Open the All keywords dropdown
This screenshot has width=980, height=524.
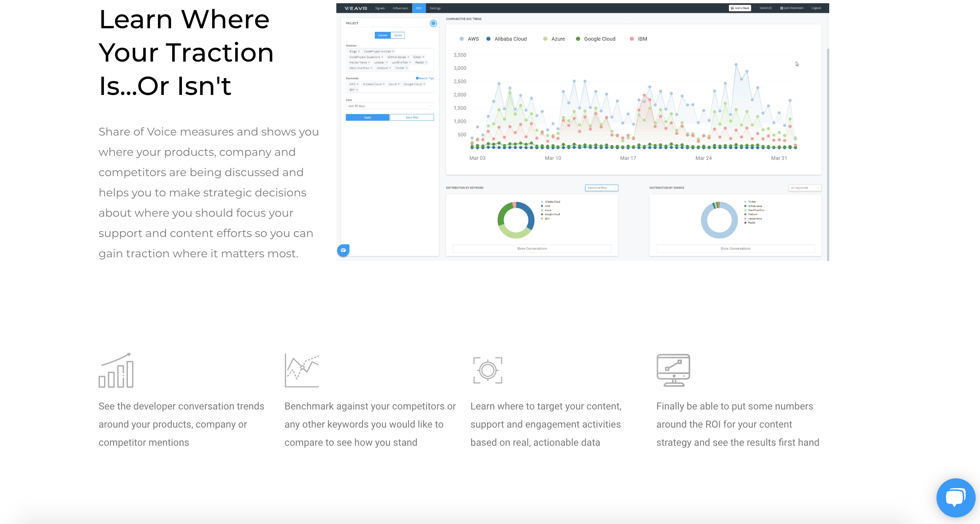(804, 188)
